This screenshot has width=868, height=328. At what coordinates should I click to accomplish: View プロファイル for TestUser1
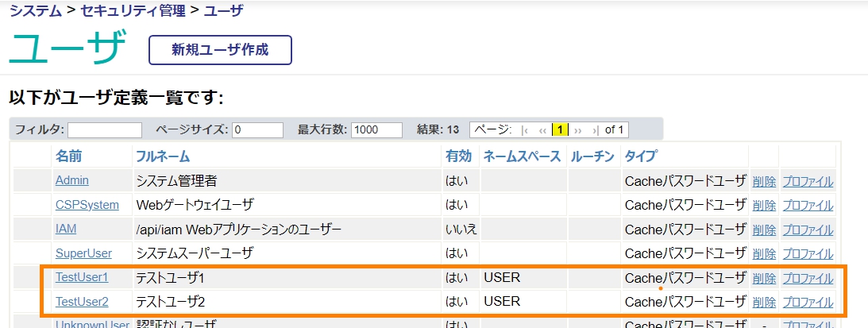tap(808, 279)
